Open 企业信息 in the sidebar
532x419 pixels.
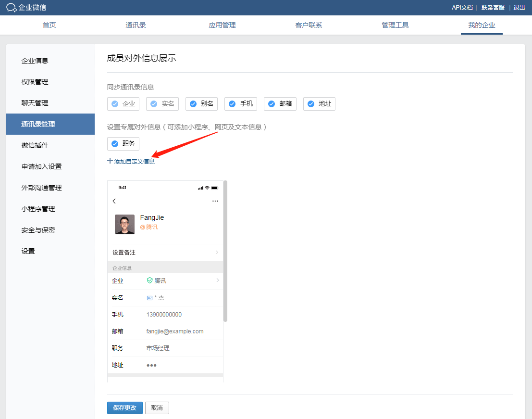[50, 61]
